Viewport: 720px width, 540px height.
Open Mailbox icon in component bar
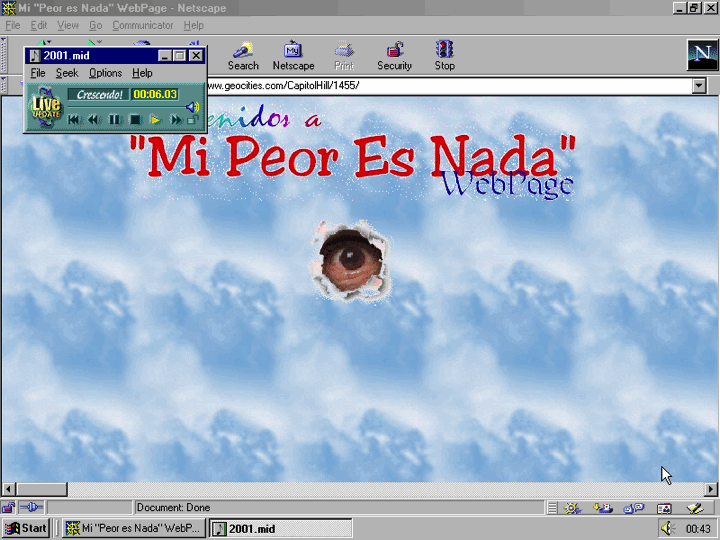click(603, 508)
